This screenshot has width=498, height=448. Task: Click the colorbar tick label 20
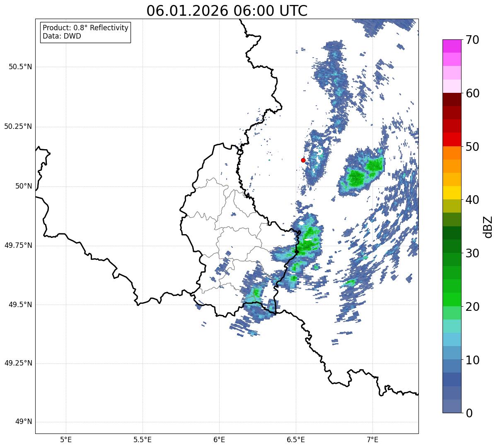tap(472, 307)
